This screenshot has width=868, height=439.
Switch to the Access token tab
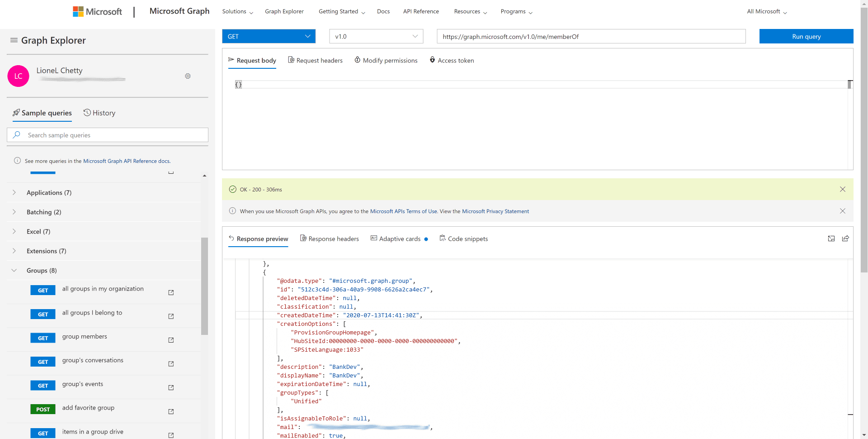tap(452, 60)
